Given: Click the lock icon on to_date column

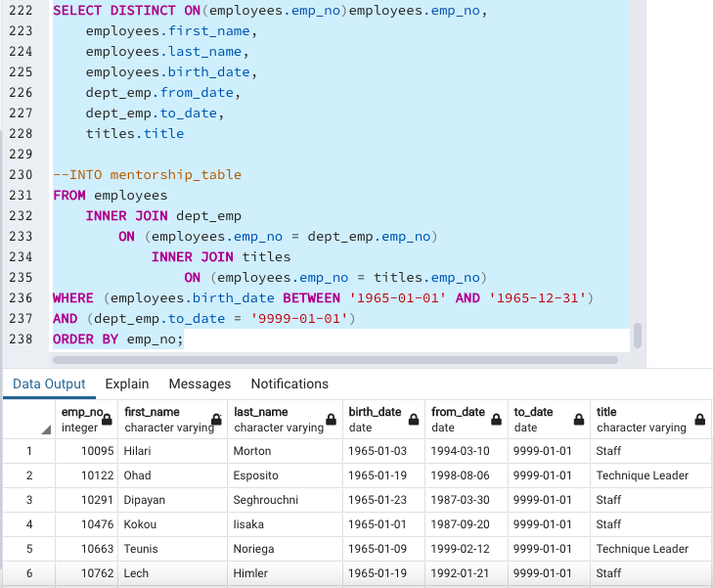Looking at the screenshot, I should pyautogui.click(x=579, y=420).
